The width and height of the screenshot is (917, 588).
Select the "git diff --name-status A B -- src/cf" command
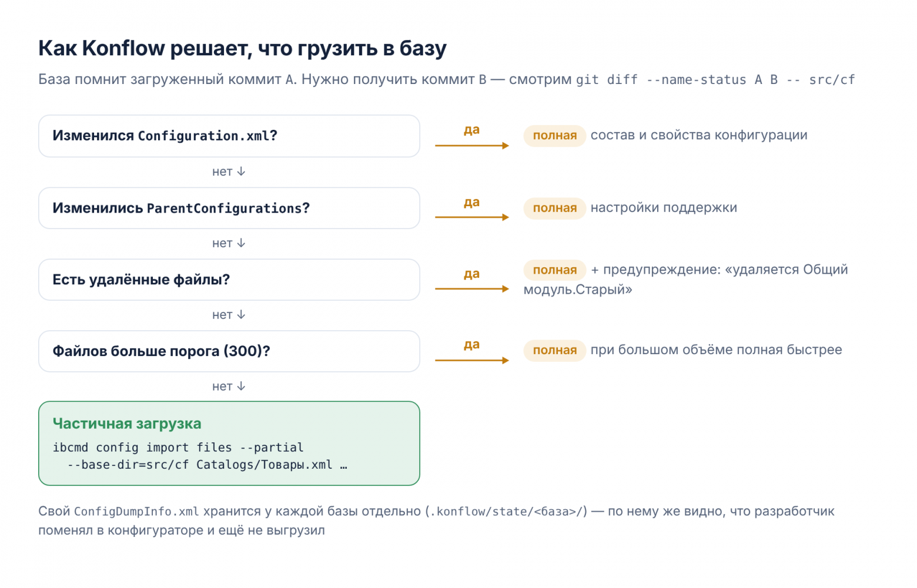[x=715, y=80]
